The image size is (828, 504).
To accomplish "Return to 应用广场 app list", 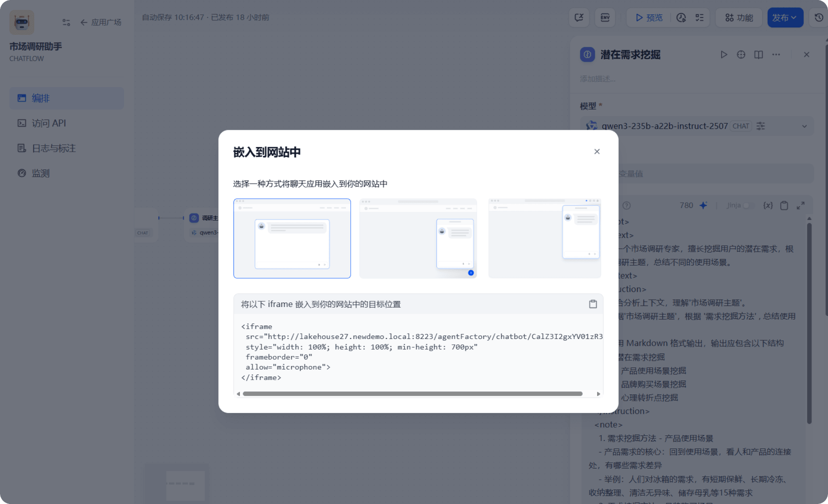I will point(101,23).
